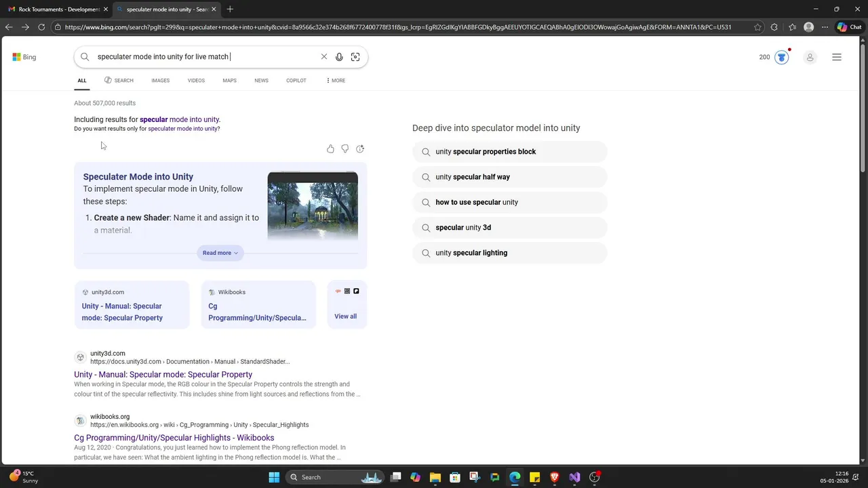Click the specular mode into unity link

(x=180, y=119)
